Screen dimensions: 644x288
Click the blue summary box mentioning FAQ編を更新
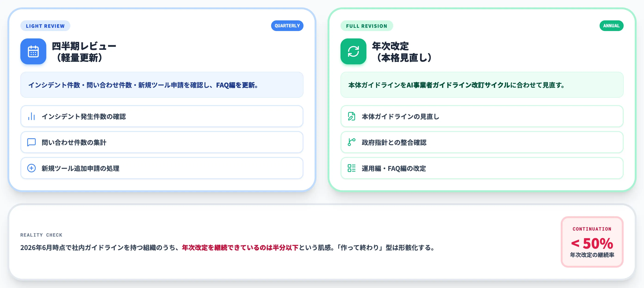[162, 85]
